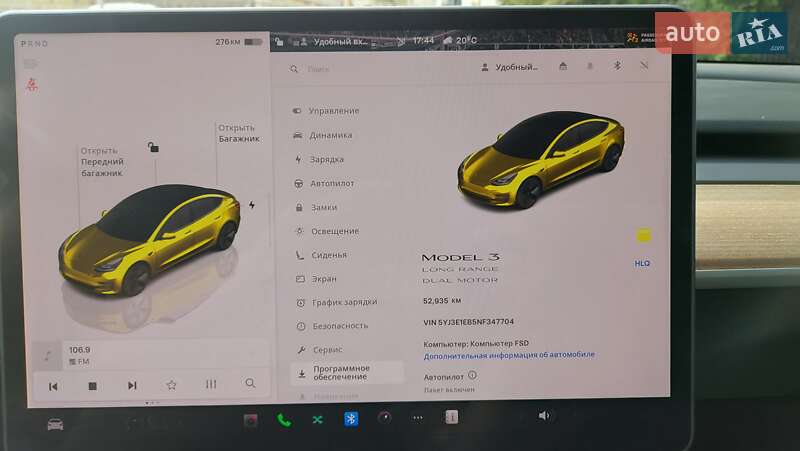Favorite the 106.9 FM station
The height and width of the screenshot is (451, 800).
pyautogui.click(x=171, y=385)
